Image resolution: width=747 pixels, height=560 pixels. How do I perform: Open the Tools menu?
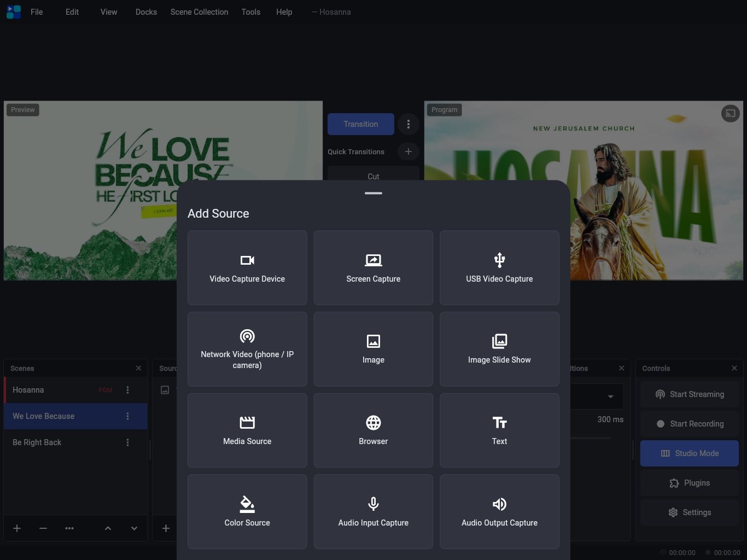point(251,12)
